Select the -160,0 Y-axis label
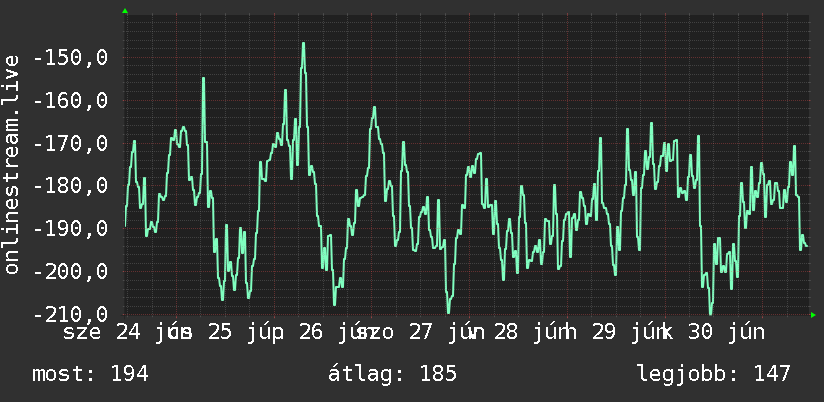 pos(71,100)
